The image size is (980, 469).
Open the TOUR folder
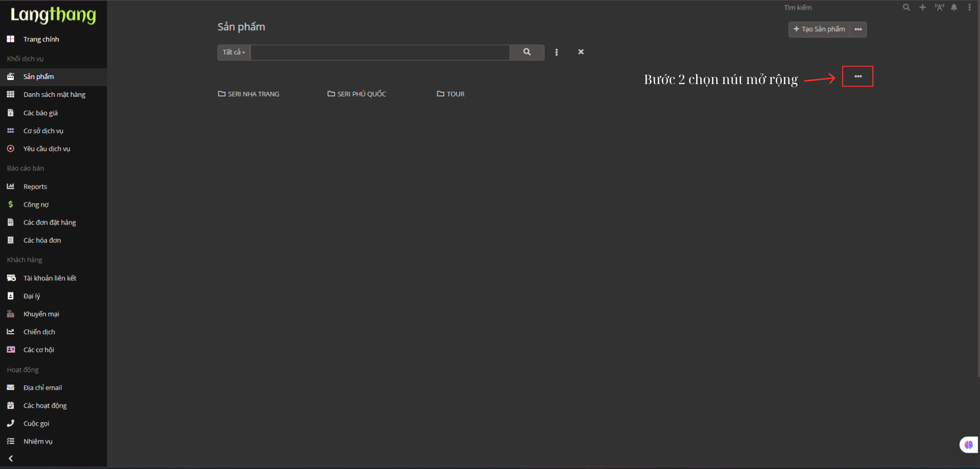pyautogui.click(x=451, y=94)
